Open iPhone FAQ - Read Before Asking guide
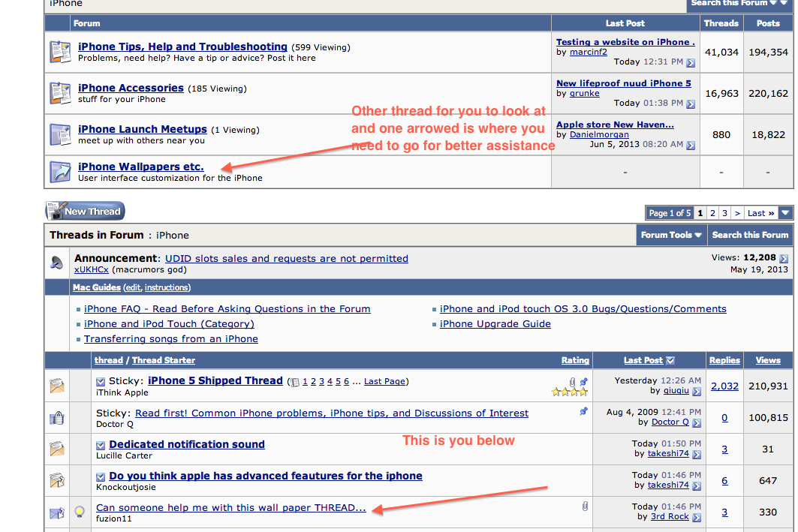Viewport: 798px width, 532px height. click(227, 308)
